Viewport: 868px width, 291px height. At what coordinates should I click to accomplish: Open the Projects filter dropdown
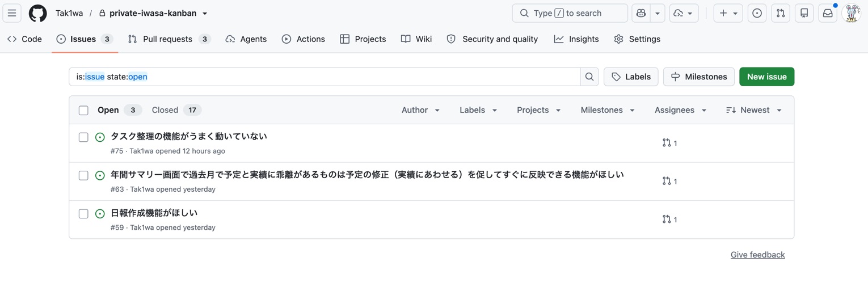538,110
